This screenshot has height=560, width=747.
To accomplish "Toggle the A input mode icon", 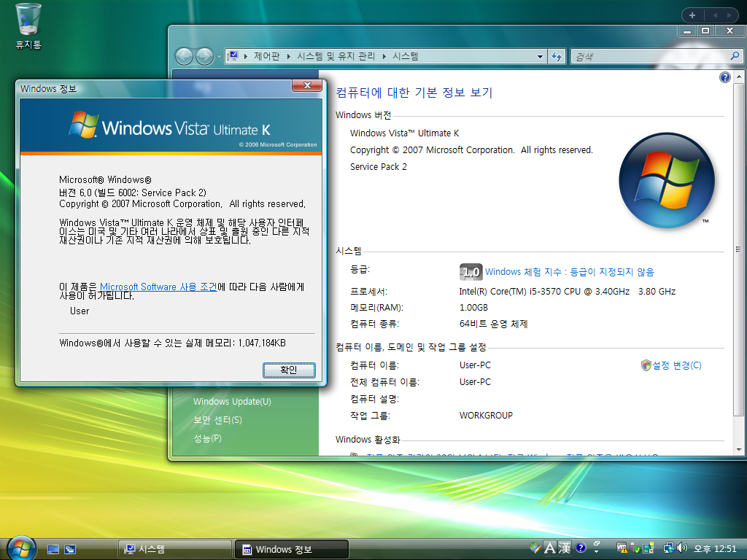I will point(550,548).
